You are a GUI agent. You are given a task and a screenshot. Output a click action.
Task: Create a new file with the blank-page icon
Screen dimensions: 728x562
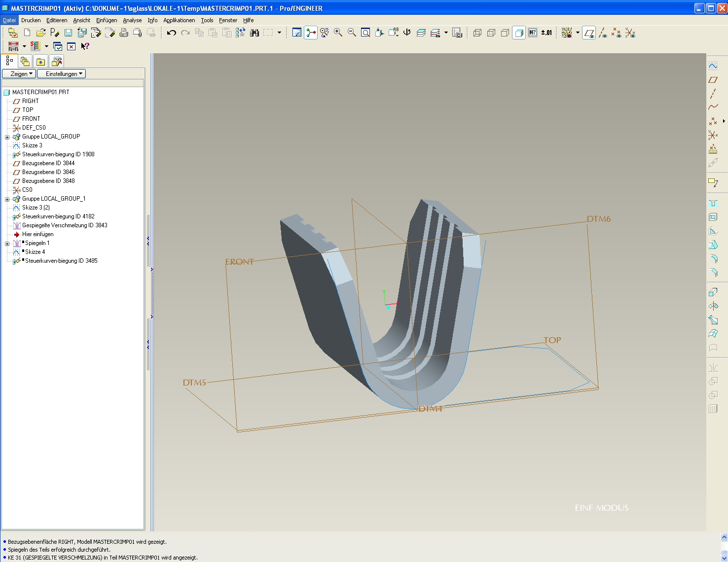[x=27, y=33]
